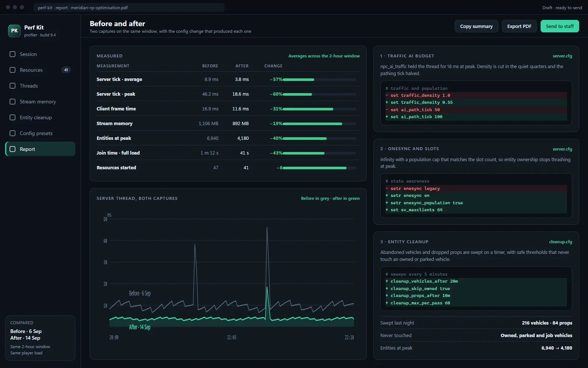Click the 892 MB after value
This screenshot has height=368, width=588.
click(241, 123)
